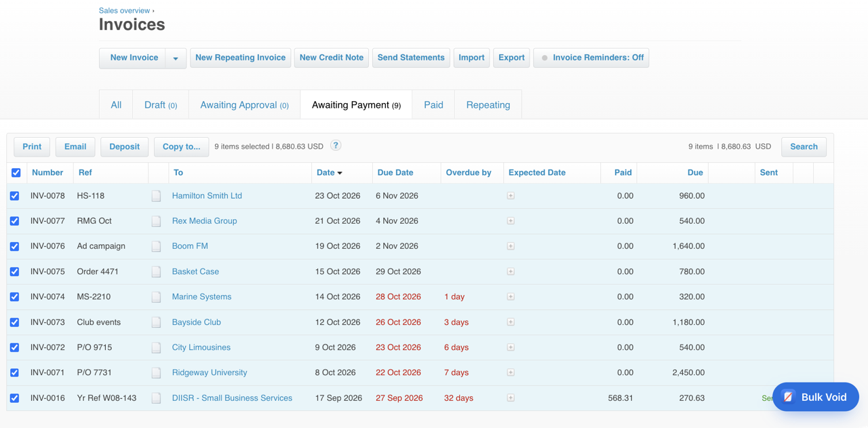Open document icon for City Limousines row
The height and width of the screenshot is (428, 868).
click(156, 347)
